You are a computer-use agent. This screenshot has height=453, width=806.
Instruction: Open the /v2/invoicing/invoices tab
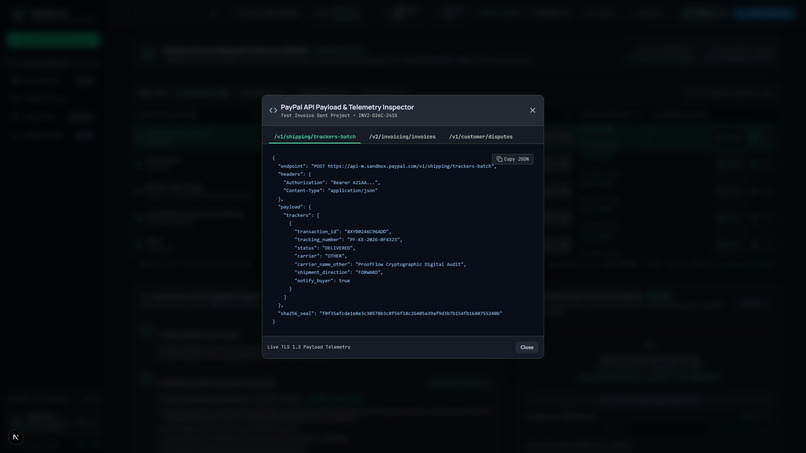coord(402,137)
